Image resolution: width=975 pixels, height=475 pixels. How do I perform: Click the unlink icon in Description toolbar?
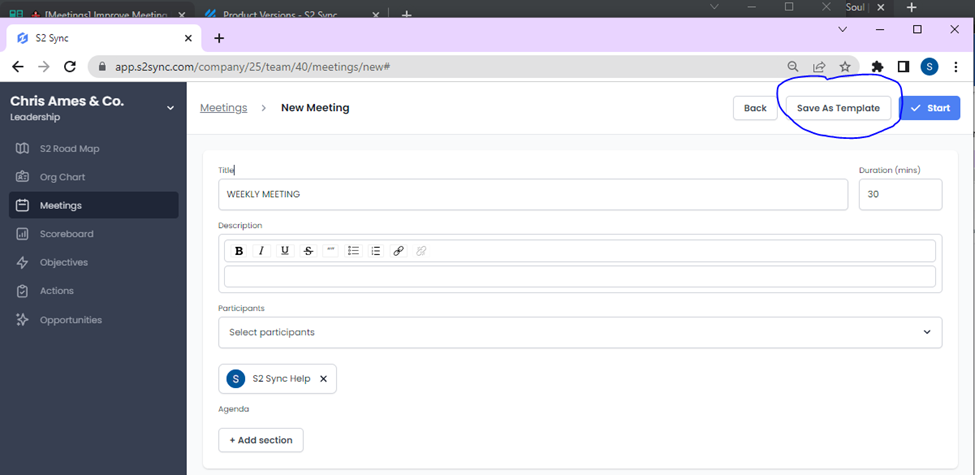pos(421,251)
